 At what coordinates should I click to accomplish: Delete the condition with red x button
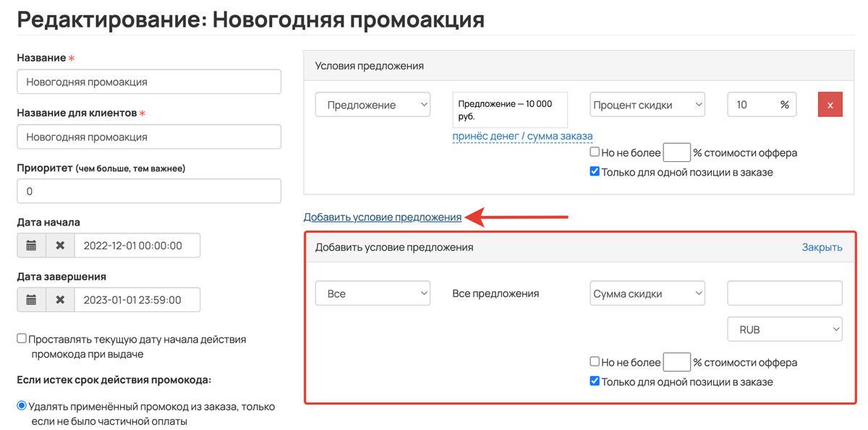pyautogui.click(x=830, y=105)
